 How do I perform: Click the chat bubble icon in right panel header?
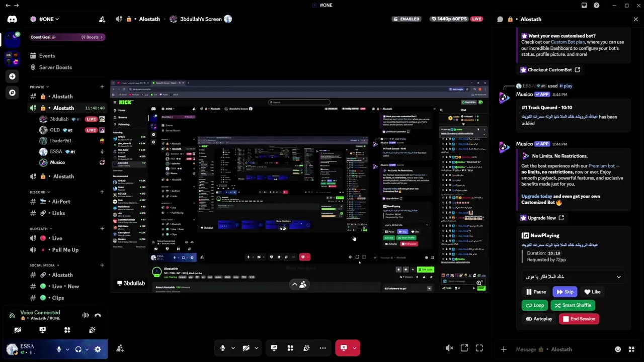point(500,19)
